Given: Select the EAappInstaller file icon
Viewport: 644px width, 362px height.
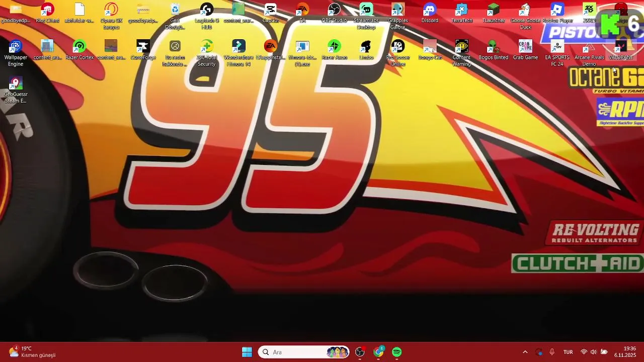Looking at the screenshot, I should tap(271, 50).
